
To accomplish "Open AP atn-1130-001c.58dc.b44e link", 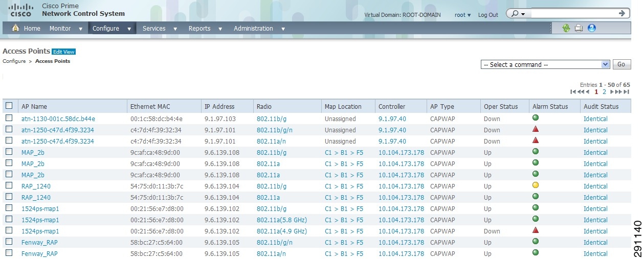I will (58, 119).
